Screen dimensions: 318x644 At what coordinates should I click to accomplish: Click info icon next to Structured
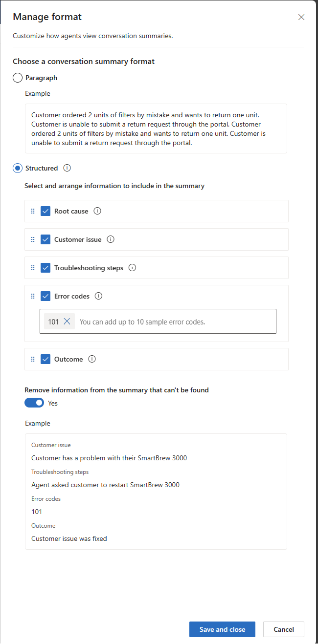coord(68,168)
